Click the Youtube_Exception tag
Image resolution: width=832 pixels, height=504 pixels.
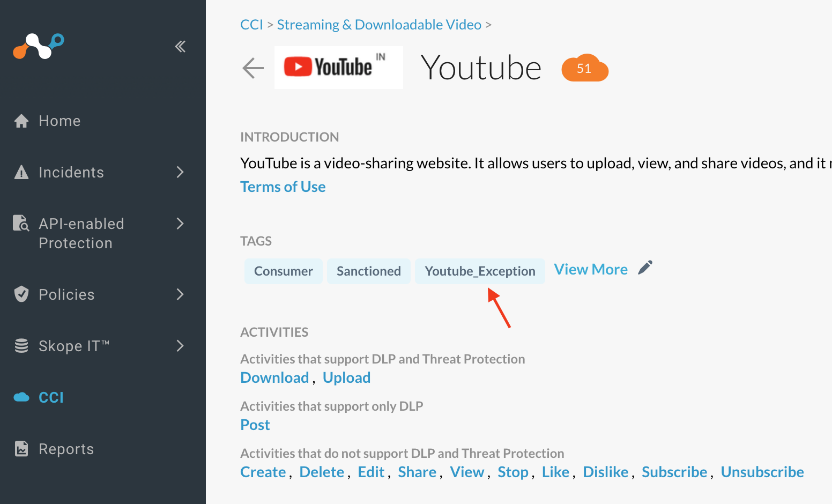click(x=480, y=271)
